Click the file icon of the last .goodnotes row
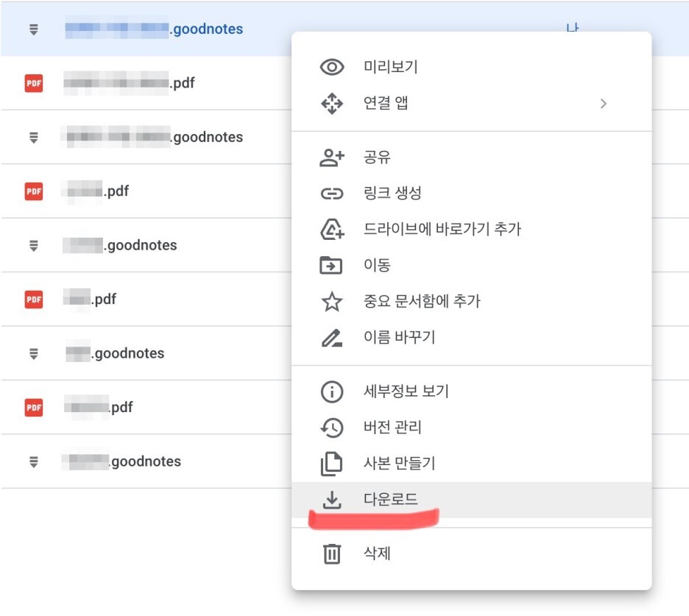 pyautogui.click(x=33, y=461)
